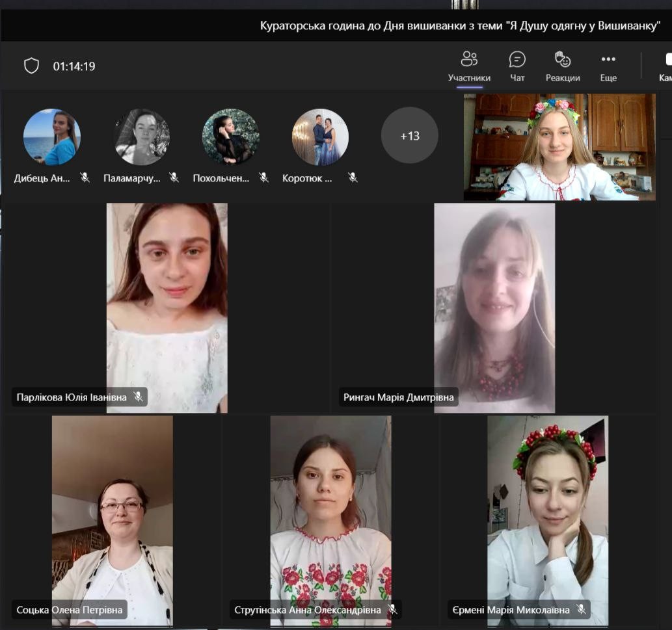Click the Парлікова Юлія Іванівна name label
The width and height of the screenshot is (672, 630).
point(72,397)
